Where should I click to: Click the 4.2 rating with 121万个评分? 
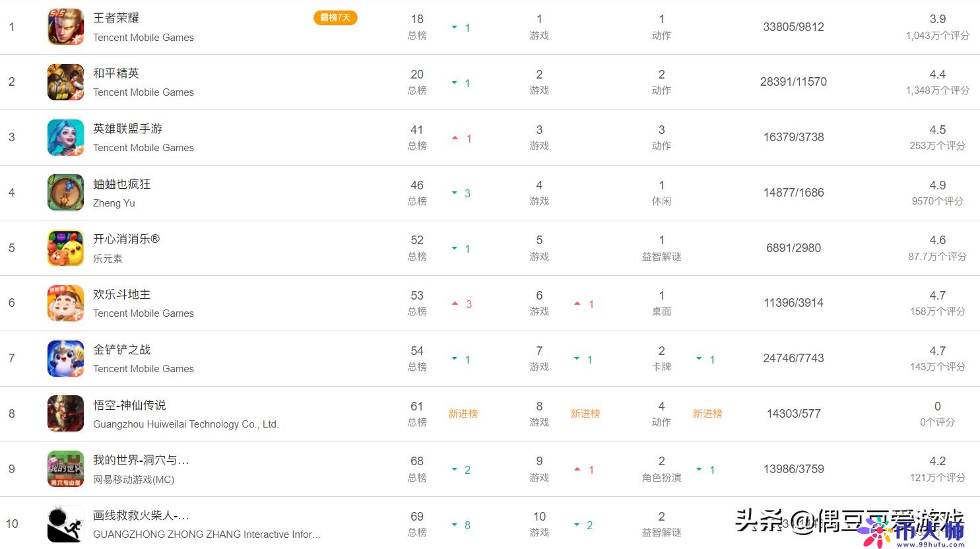coord(937,469)
